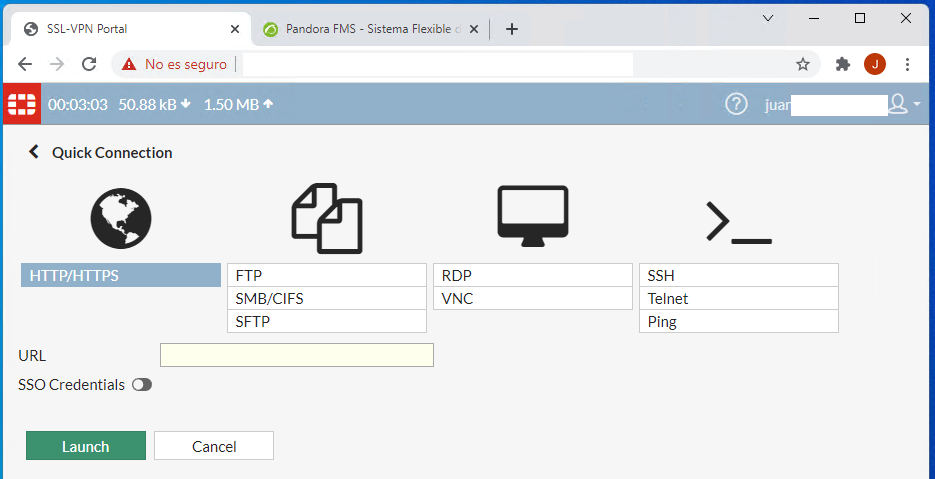This screenshot has height=479, width=935.
Task: Click the Fortinet logo icon
Action: pyautogui.click(x=21, y=104)
